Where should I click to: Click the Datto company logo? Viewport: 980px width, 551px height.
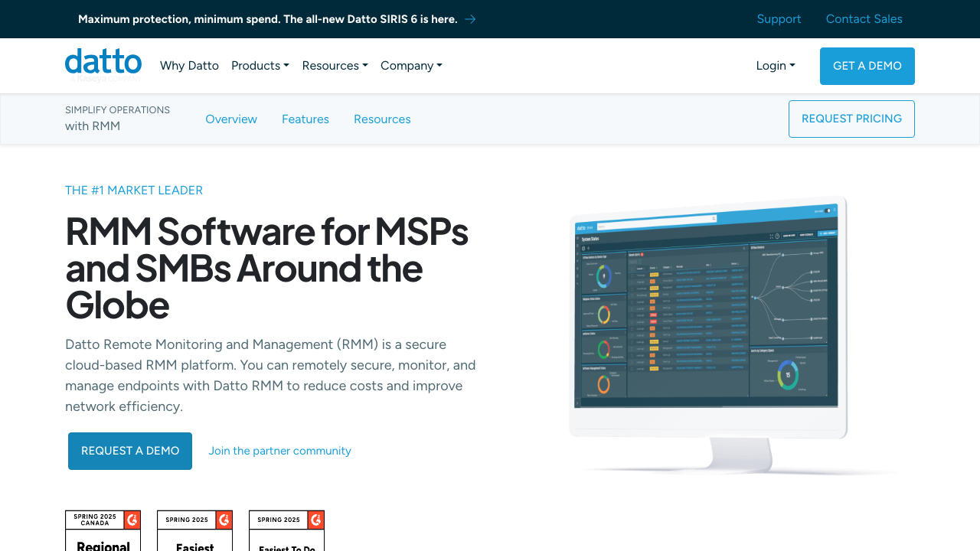(x=103, y=62)
